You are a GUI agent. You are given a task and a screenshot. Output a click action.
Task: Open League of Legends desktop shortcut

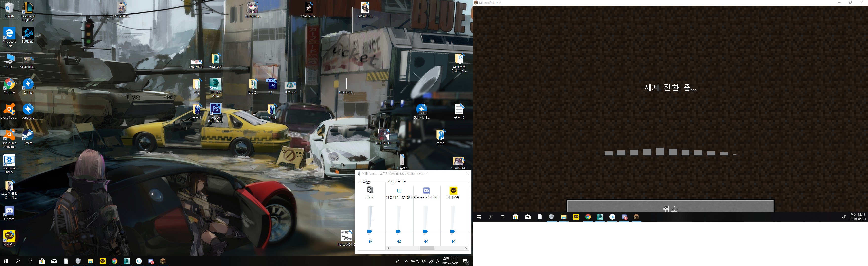[28, 8]
